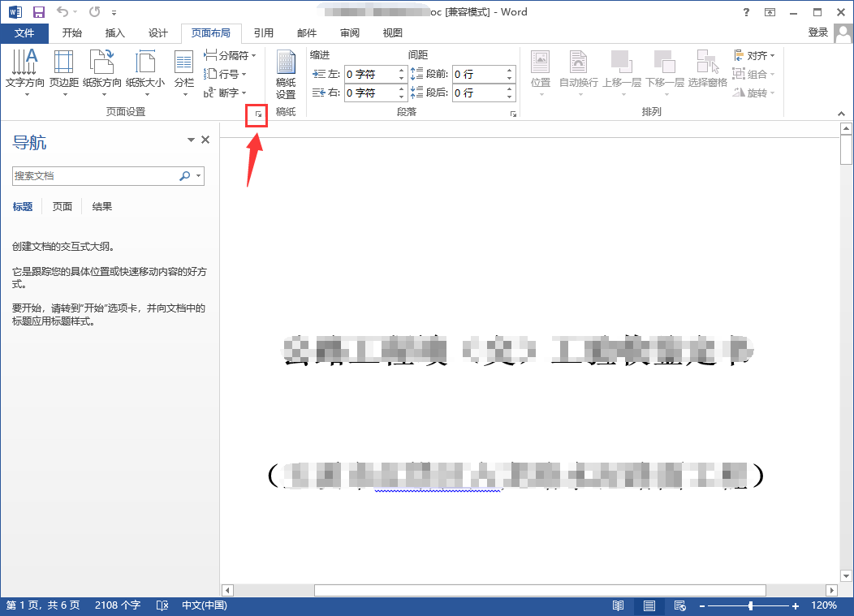The height and width of the screenshot is (616, 854).
Task: Toggle the spelling check status icon
Action: tap(162, 605)
